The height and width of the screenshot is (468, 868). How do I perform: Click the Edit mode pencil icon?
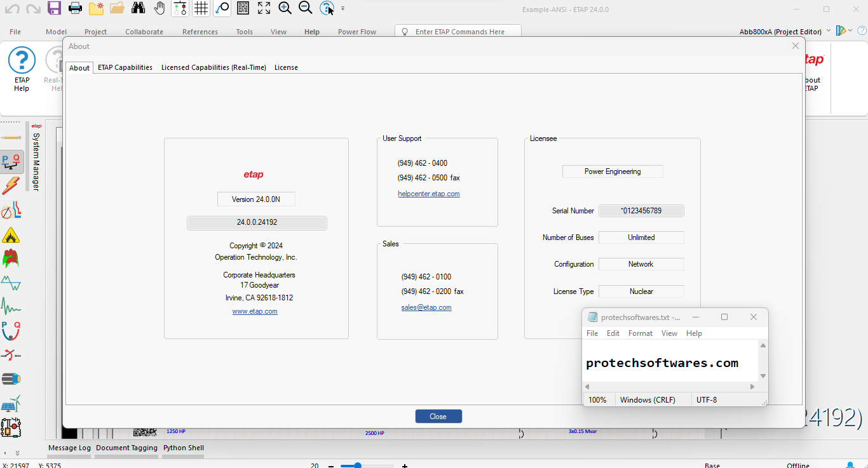(11, 138)
